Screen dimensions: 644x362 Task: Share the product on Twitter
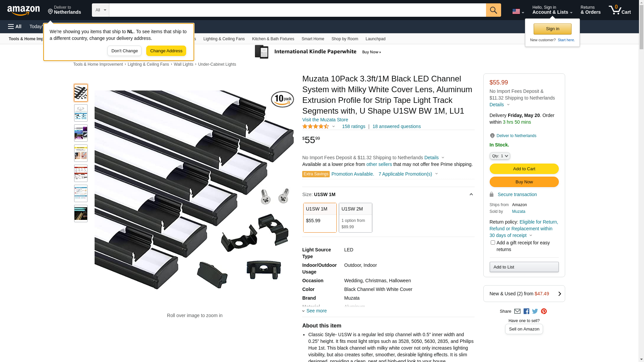pyautogui.click(x=535, y=311)
